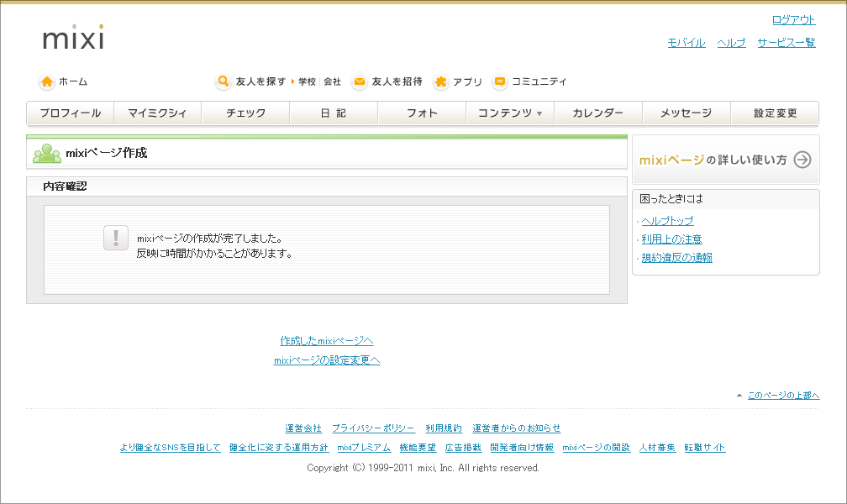Click より健全なSNSを目指して link

(x=170, y=448)
